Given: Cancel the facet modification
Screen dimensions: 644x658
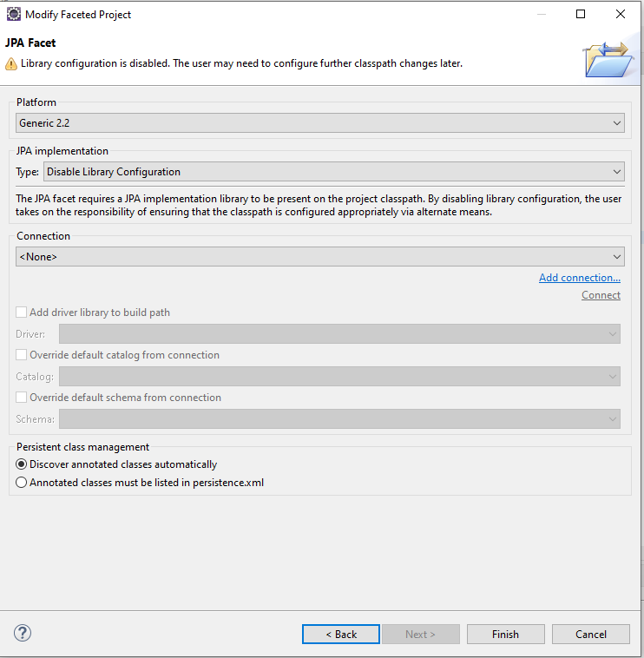Looking at the screenshot, I should 590,635.
